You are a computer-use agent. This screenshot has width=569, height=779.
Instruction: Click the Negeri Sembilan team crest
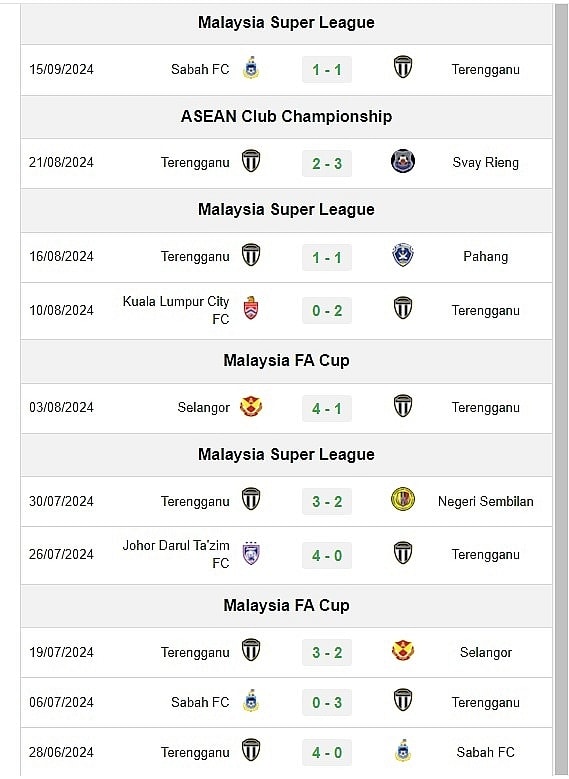tap(403, 500)
